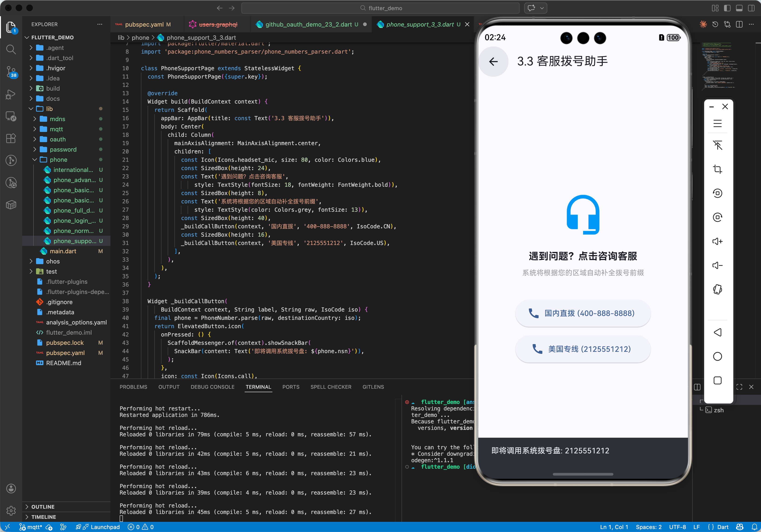Viewport: 761px width, 532px height.
Task: Click the emulator crop screenshot icon
Action: click(717, 169)
